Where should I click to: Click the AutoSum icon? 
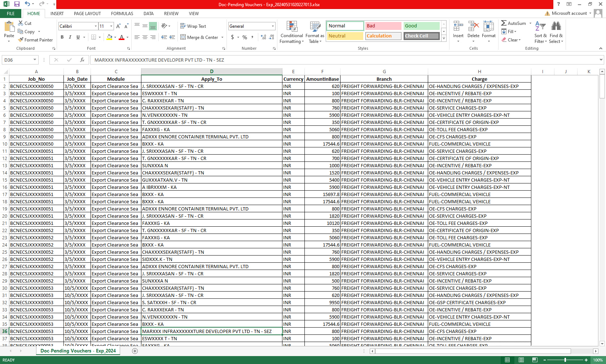[504, 23]
